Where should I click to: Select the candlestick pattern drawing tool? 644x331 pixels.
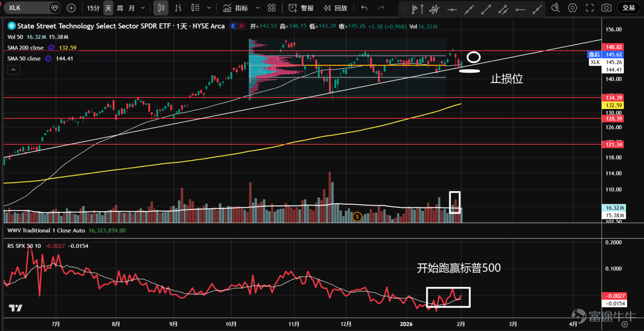[434, 9]
